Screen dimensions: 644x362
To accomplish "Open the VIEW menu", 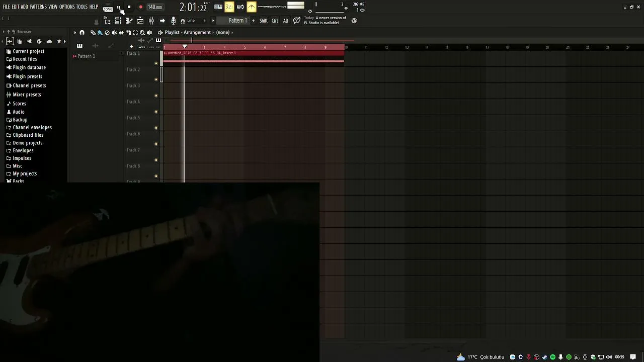I will (53, 7).
